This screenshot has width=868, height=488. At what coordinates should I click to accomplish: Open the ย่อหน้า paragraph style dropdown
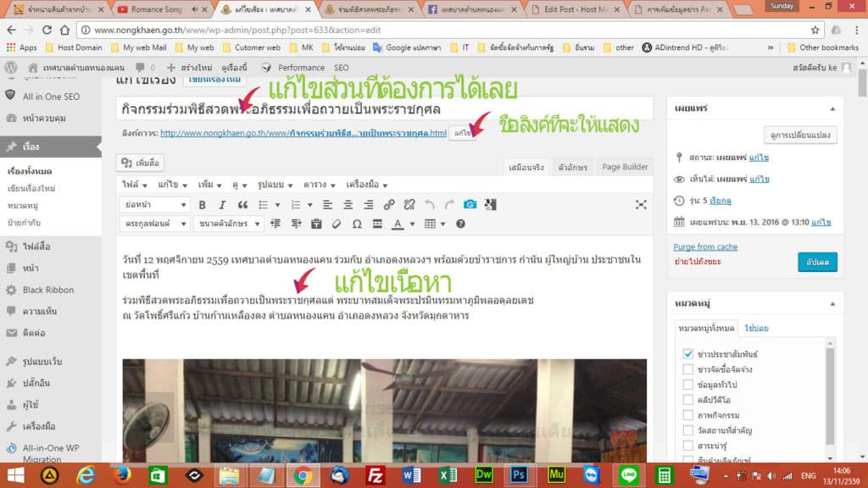155,204
